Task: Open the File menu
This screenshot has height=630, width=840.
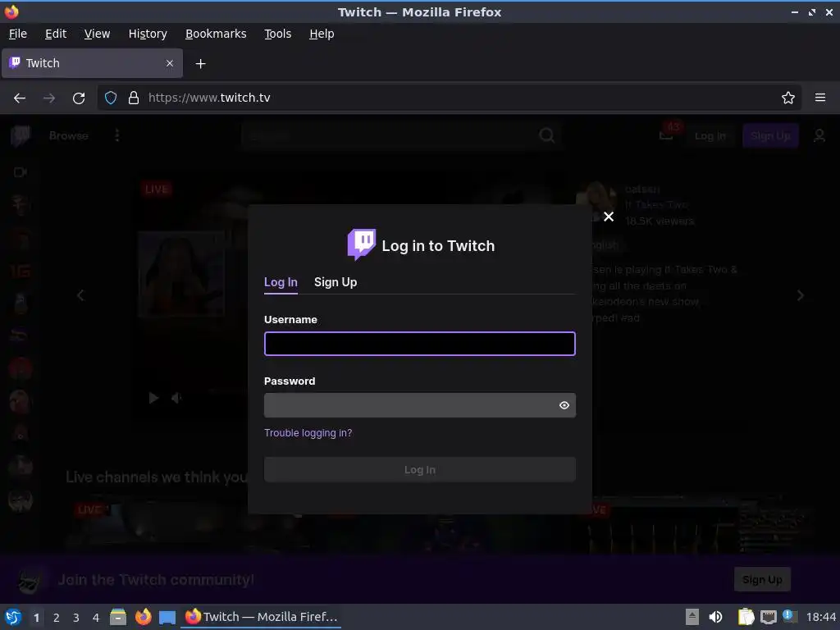Action: 18,34
